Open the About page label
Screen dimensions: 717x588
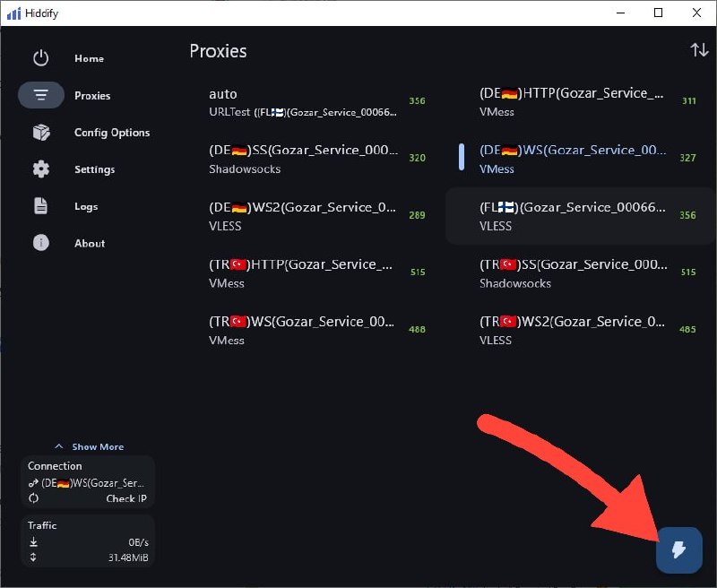(x=90, y=243)
